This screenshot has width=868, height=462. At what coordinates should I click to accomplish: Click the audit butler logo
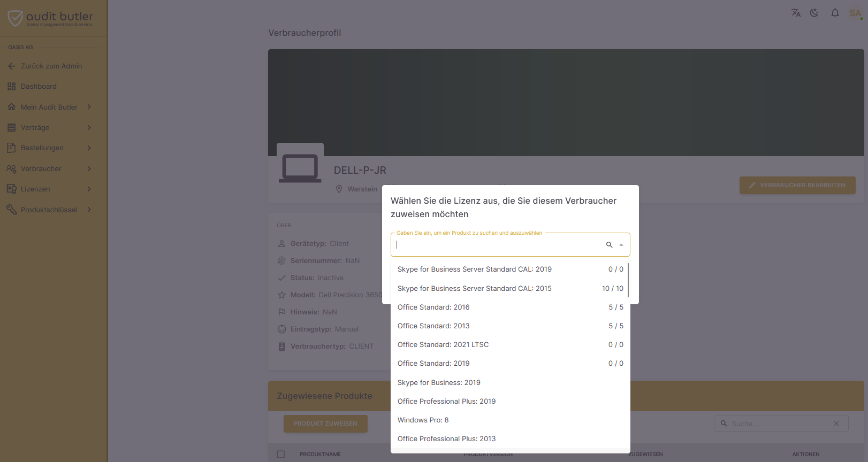50,18
